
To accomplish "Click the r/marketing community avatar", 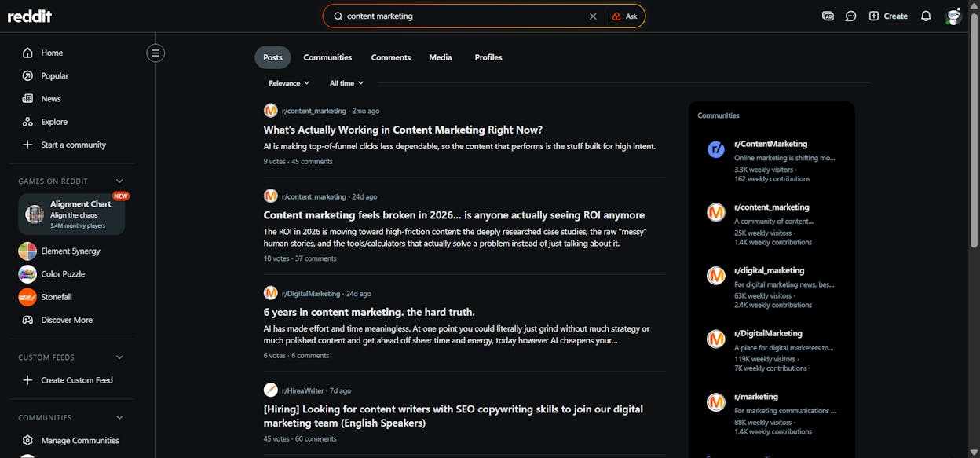I will point(716,402).
